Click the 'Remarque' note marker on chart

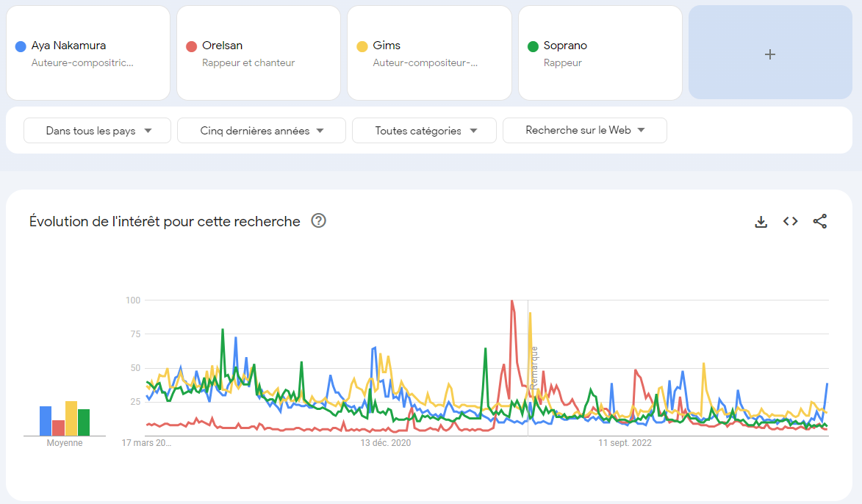click(x=534, y=367)
